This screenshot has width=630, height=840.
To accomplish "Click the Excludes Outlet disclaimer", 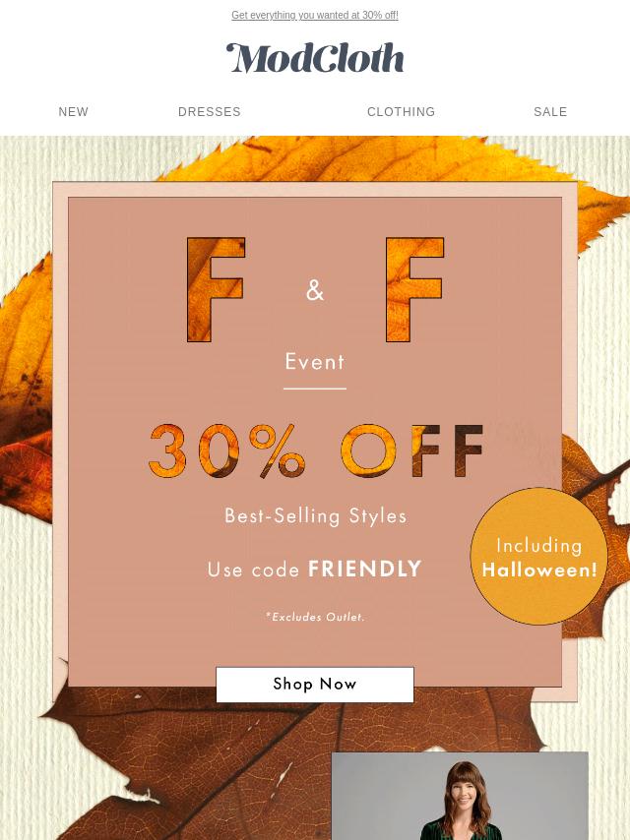I will click(x=315, y=617).
